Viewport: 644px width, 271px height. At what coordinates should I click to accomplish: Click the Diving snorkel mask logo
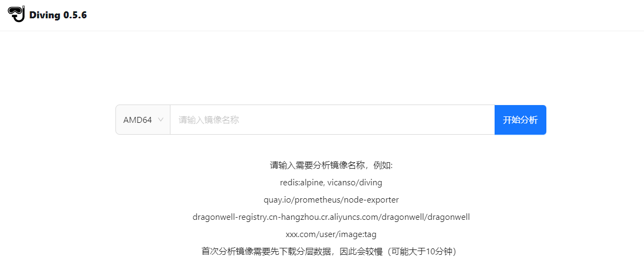[16, 14]
